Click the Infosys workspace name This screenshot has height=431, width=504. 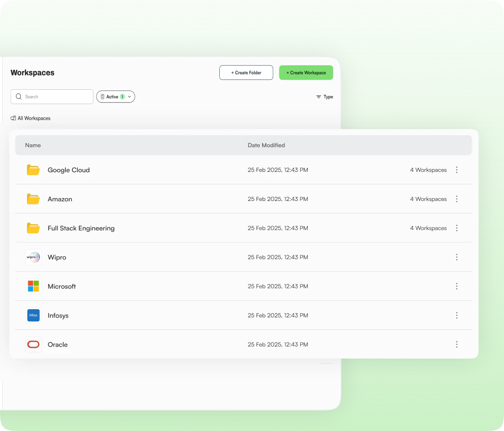click(x=58, y=315)
